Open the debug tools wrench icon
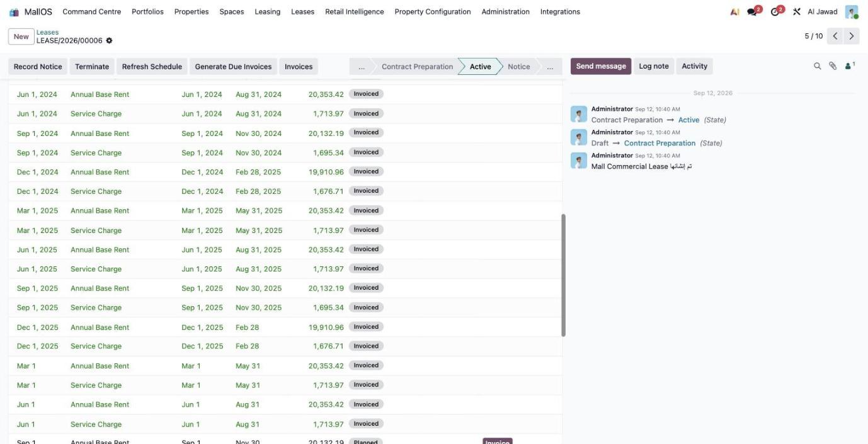This screenshot has height=444, width=868. coord(796,12)
